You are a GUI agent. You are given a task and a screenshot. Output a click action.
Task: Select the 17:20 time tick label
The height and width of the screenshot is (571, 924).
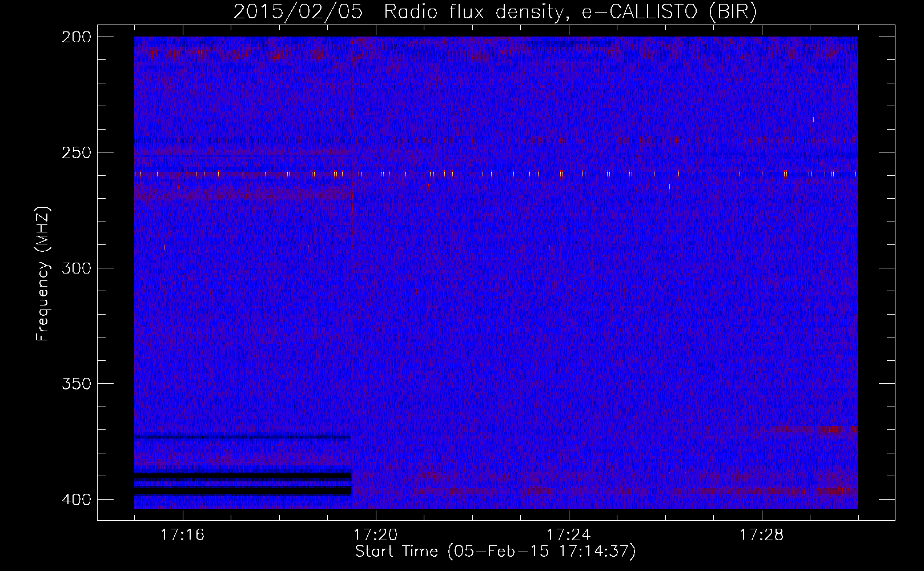coord(376,534)
